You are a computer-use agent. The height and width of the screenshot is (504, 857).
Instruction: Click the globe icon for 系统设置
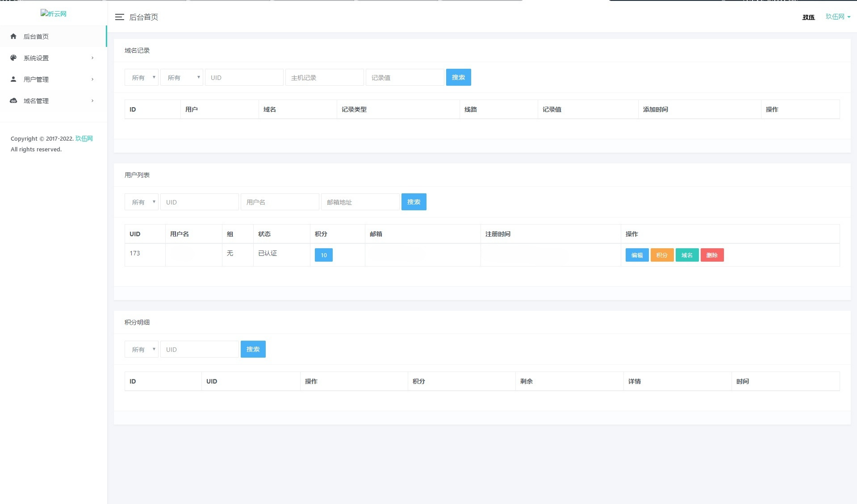coord(13,58)
